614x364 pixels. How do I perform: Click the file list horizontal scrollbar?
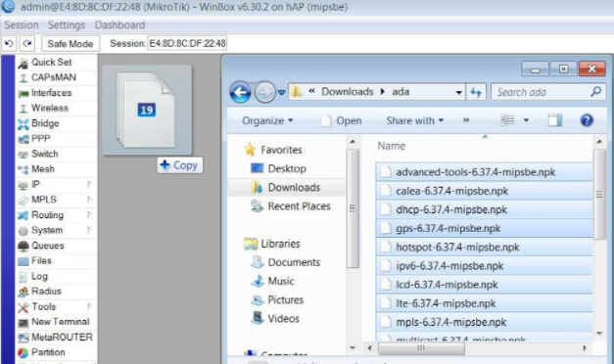[421, 348]
